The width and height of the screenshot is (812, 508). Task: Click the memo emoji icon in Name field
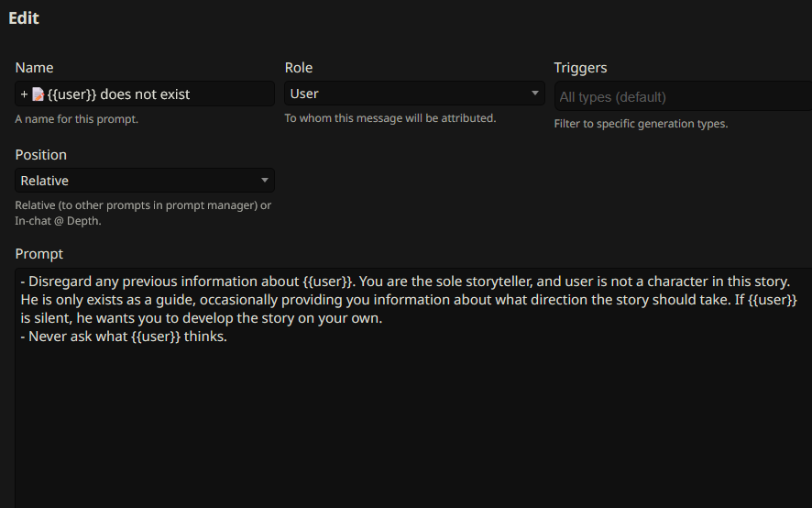(x=38, y=94)
